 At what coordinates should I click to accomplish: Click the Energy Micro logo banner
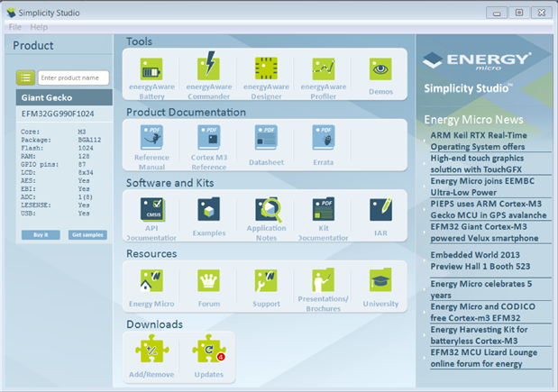477,61
